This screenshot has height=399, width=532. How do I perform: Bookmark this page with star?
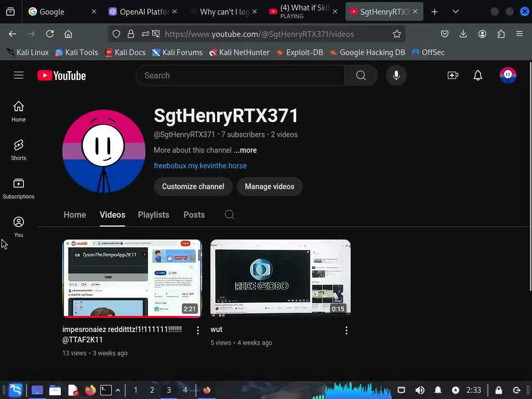[x=396, y=34]
